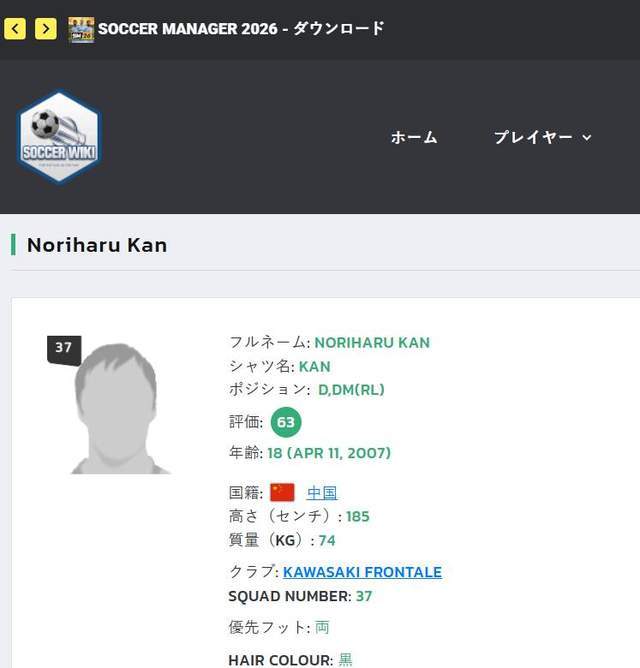
Task: Open the Kawasaki Frontale club link
Action: (x=362, y=572)
